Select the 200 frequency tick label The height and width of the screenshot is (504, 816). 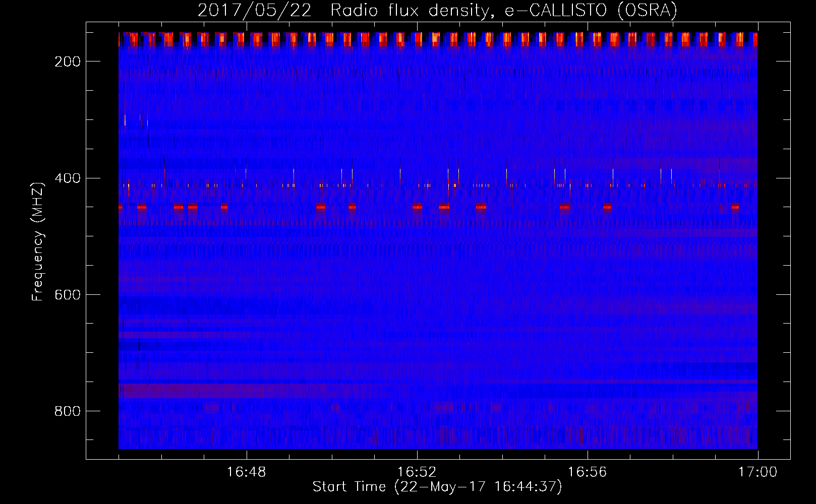[x=68, y=61]
